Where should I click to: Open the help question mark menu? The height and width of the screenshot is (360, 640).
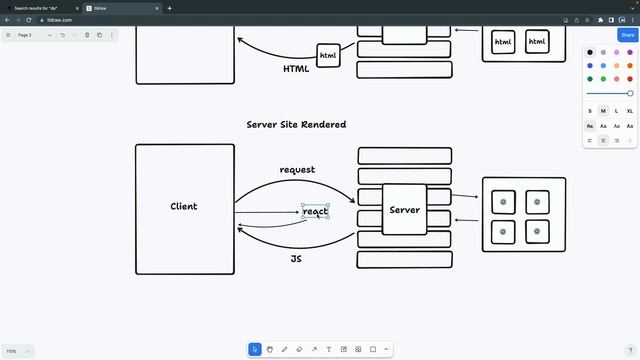click(630, 350)
